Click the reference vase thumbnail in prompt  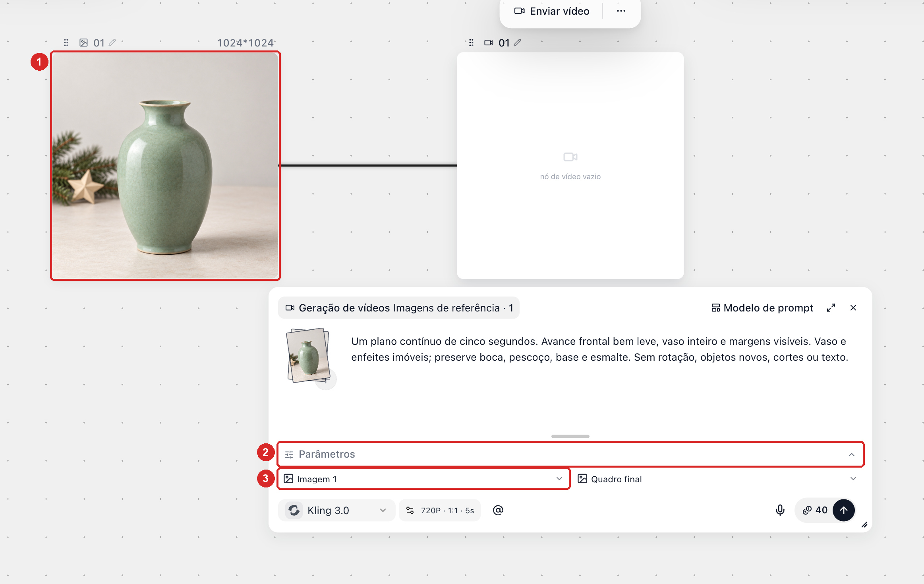tap(308, 355)
